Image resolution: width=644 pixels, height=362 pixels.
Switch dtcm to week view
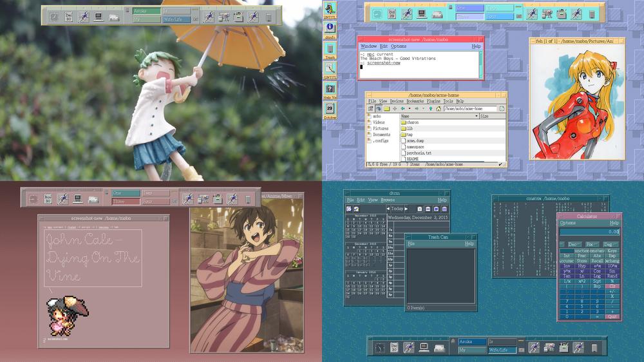click(428, 209)
